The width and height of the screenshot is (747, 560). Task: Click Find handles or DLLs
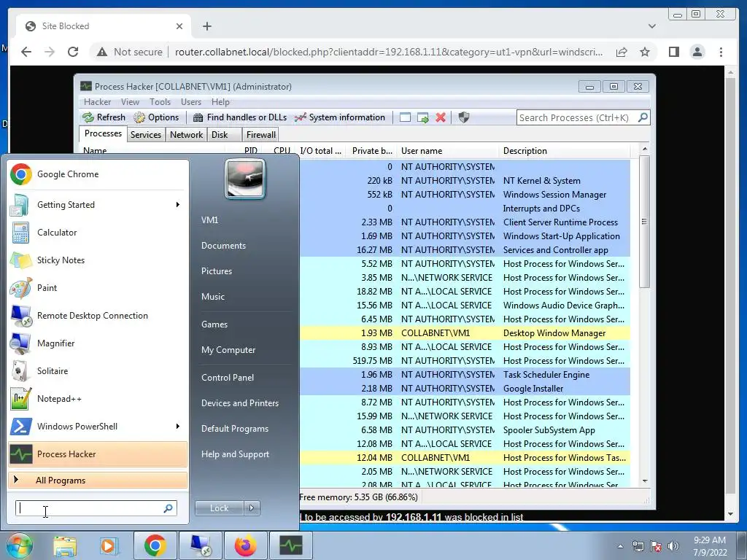(x=240, y=117)
